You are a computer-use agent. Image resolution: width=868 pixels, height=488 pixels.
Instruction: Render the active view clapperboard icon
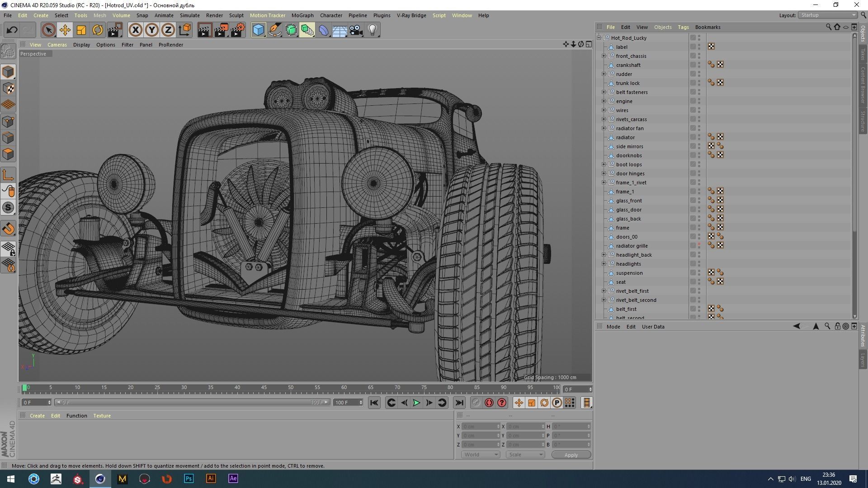[x=204, y=30]
